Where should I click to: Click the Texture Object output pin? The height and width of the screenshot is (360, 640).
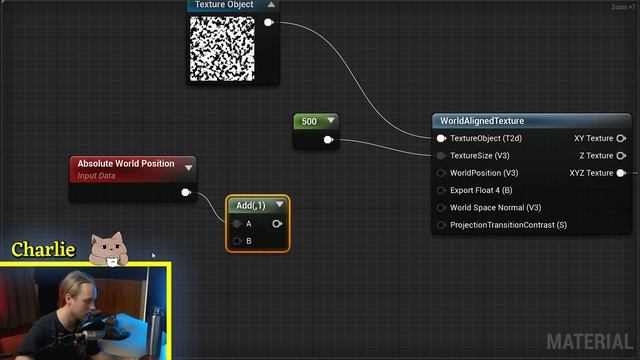[268, 22]
